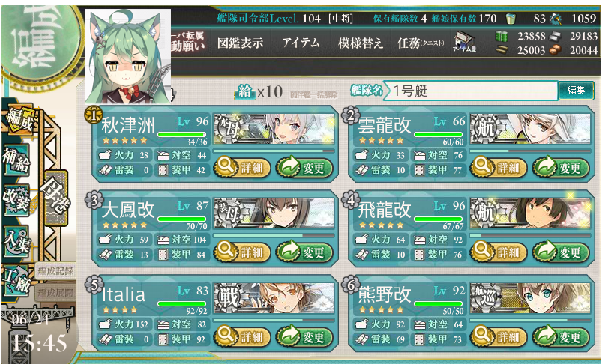Open the 改装 remodel menu
The width and height of the screenshot is (602, 364).
tap(15, 200)
